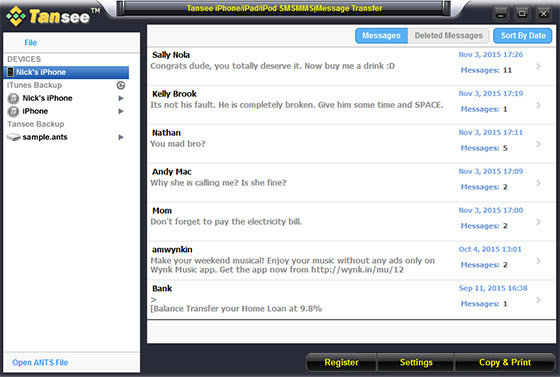Click 'Messages: 5' count for Nathan

point(484,148)
